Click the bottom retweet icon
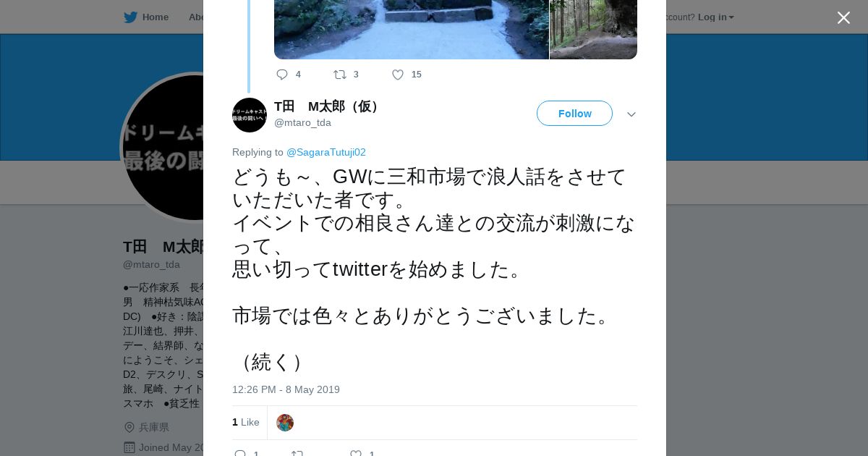The image size is (868, 456). tap(297, 454)
